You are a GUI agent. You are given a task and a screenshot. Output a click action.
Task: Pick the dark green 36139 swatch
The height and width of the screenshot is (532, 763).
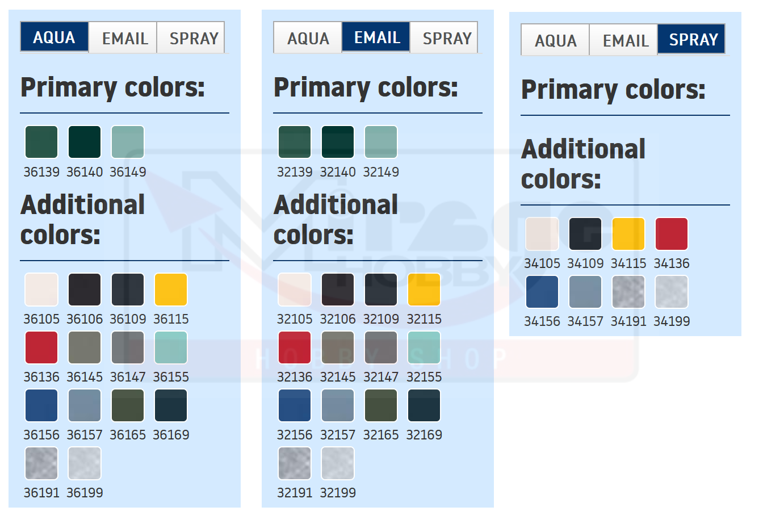(41, 142)
